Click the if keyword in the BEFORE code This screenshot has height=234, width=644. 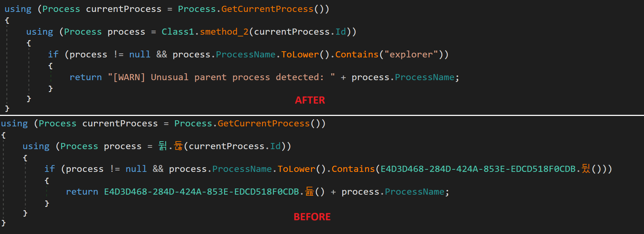pyautogui.click(x=50, y=169)
